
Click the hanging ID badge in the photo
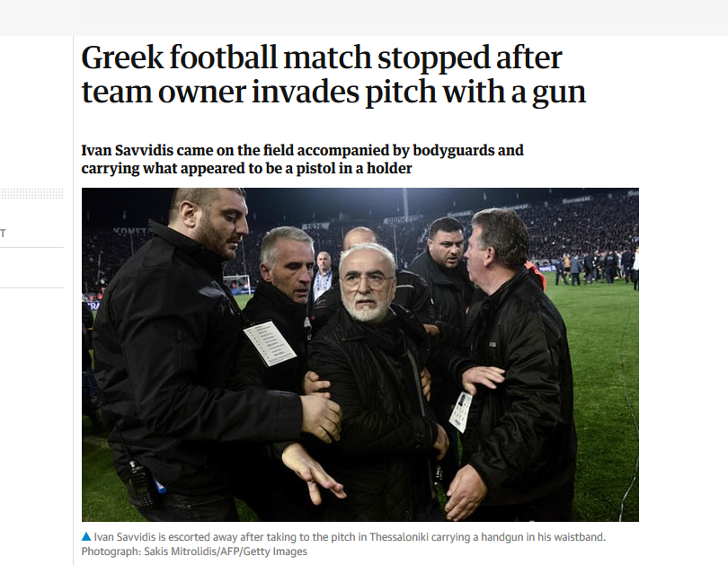click(460, 412)
